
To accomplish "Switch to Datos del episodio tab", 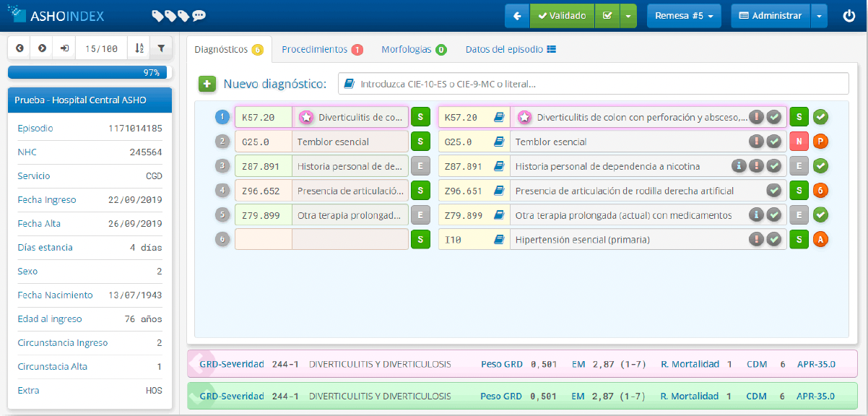I will point(511,50).
